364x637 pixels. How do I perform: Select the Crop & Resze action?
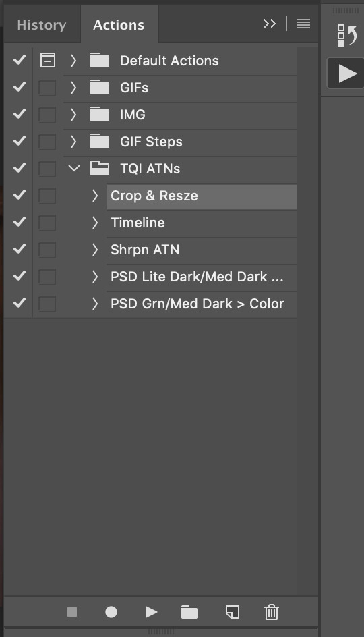coord(202,196)
